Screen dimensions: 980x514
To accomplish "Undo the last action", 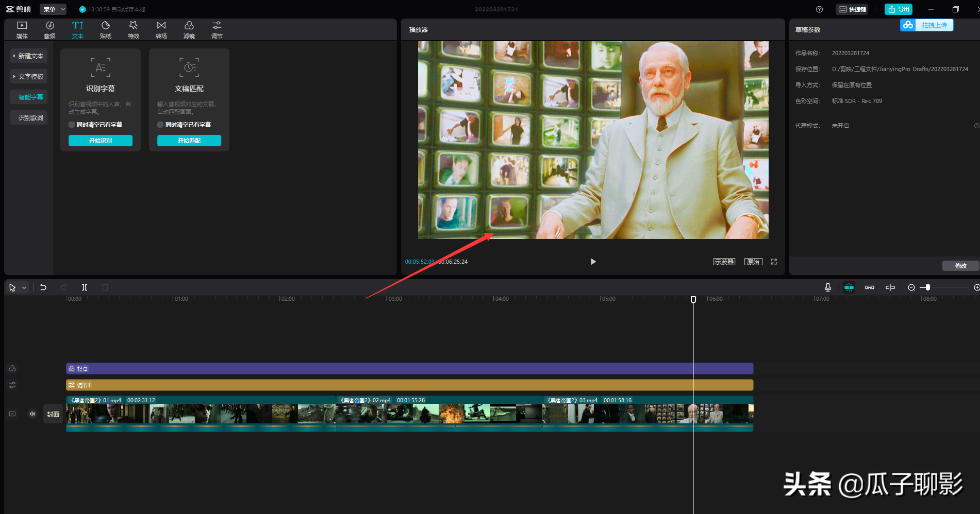I will coord(43,287).
